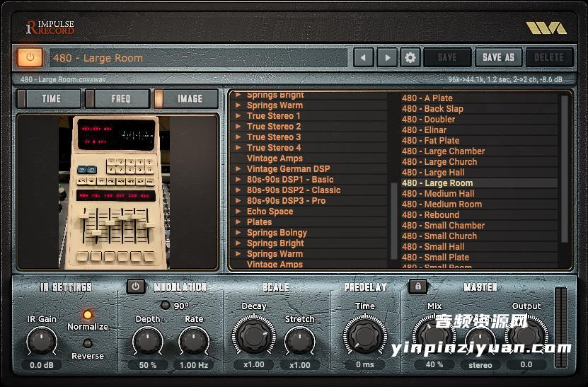The width and height of the screenshot is (588, 387).
Task: Expand the True Stereo 2 folder
Action: tap(238, 127)
